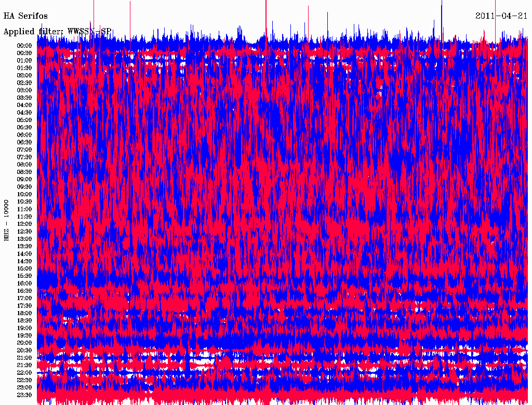Select the 08:00 time label
532x405 pixels.
(x=24, y=165)
